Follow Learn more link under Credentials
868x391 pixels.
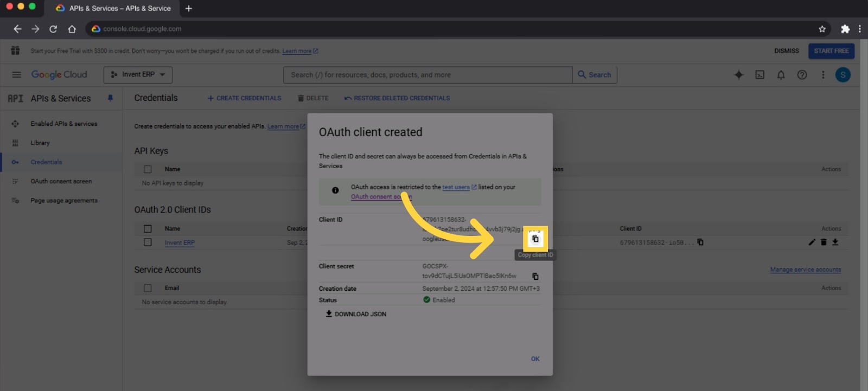coord(286,126)
